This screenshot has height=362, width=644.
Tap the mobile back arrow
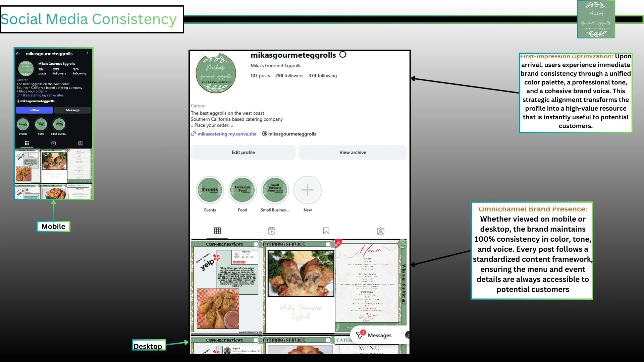[x=18, y=54]
